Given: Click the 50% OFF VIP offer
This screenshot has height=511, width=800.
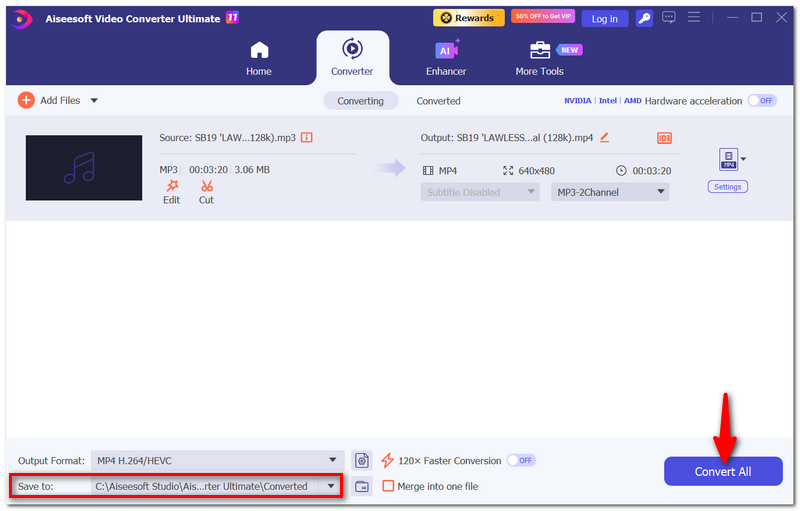Looking at the screenshot, I should pyautogui.click(x=543, y=16).
